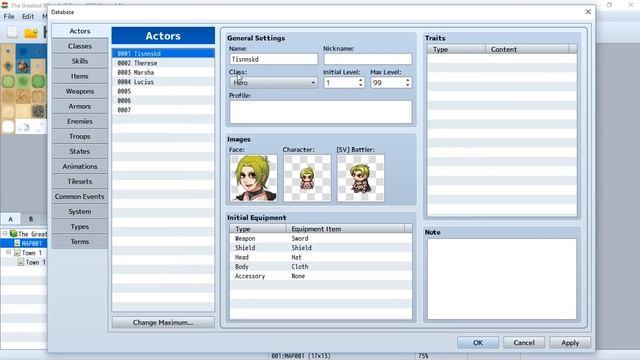This screenshot has height=360, width=640.
Task: Change the Character sprite image
Action: [307, 178]
